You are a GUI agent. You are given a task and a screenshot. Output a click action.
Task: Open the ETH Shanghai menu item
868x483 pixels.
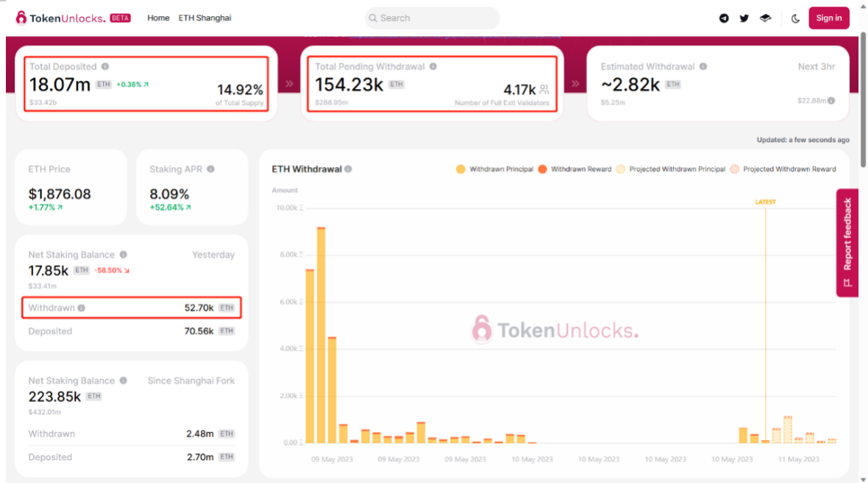204,18
